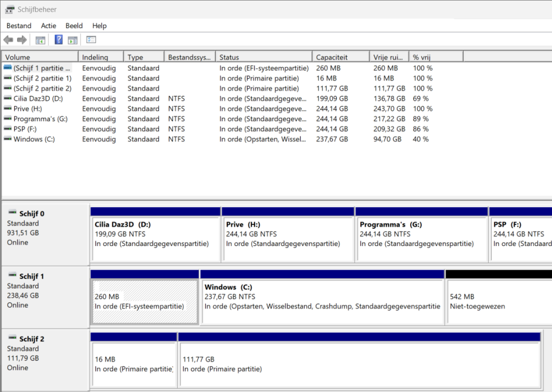Click the Forward arrow in the toolbar
Viewport: 552px width, 392px height.
coord(22,40)
